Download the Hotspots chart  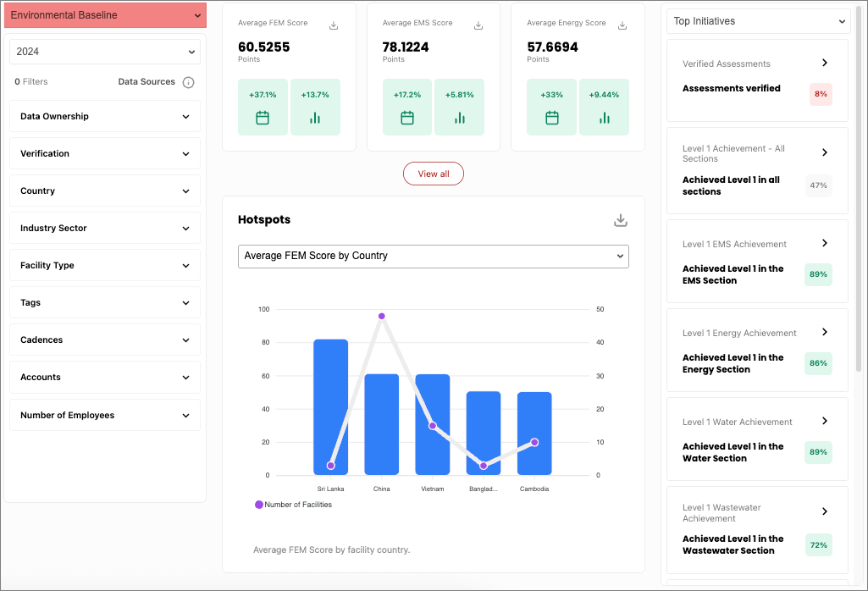click(621, 219)
